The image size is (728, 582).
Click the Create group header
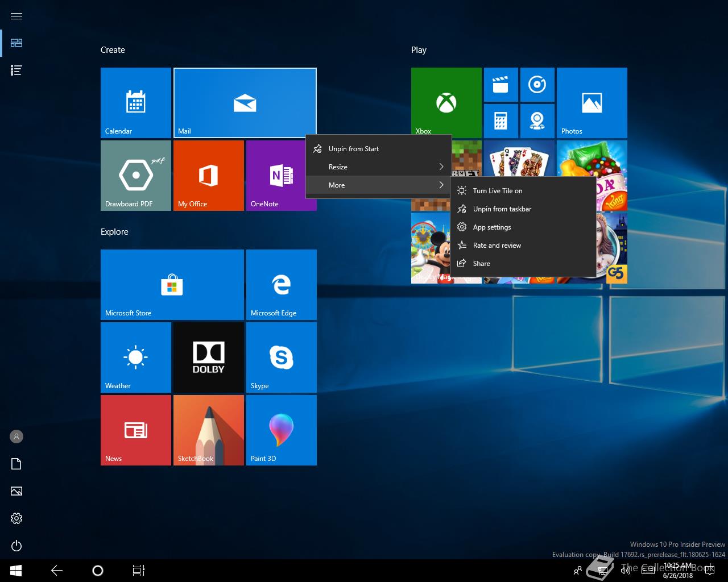pyautogui.click(x=113, y=50)
